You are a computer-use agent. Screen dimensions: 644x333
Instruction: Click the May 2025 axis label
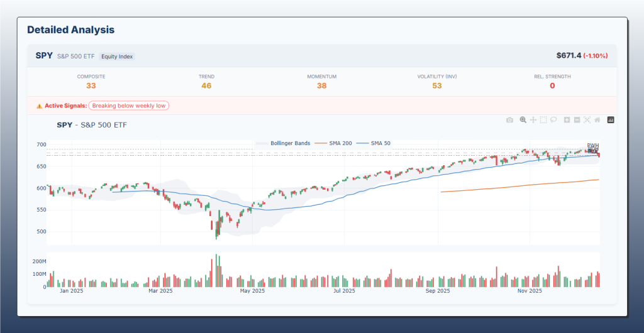[252, 291]
